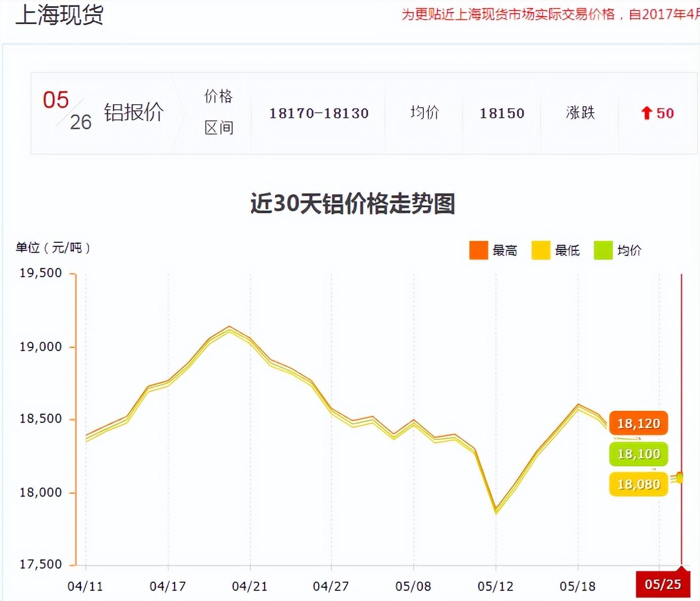Image resolution: width=700 pixels, height=601 pixels.
Task: Click the 均价 label in quote table
Action: pyautogui.click(x=425, y=112)
